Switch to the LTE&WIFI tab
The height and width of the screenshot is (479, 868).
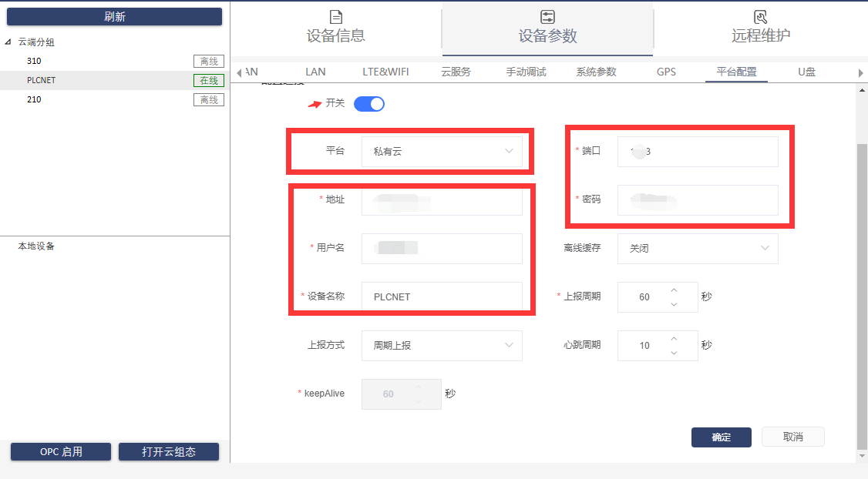pyautogui.click(x=385, y=72)
